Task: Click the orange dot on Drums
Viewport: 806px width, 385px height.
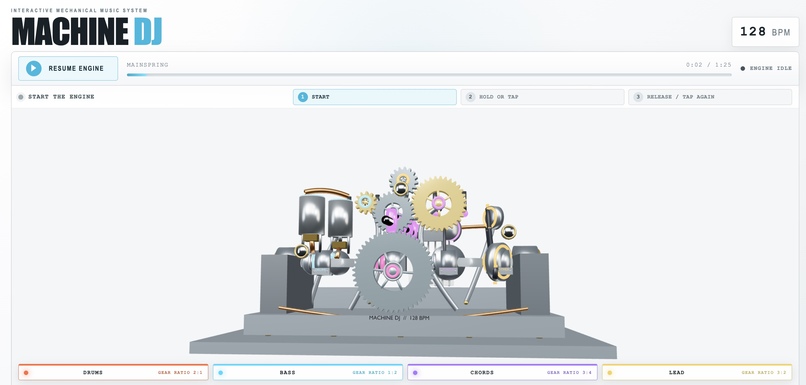Action: (26, 373)
